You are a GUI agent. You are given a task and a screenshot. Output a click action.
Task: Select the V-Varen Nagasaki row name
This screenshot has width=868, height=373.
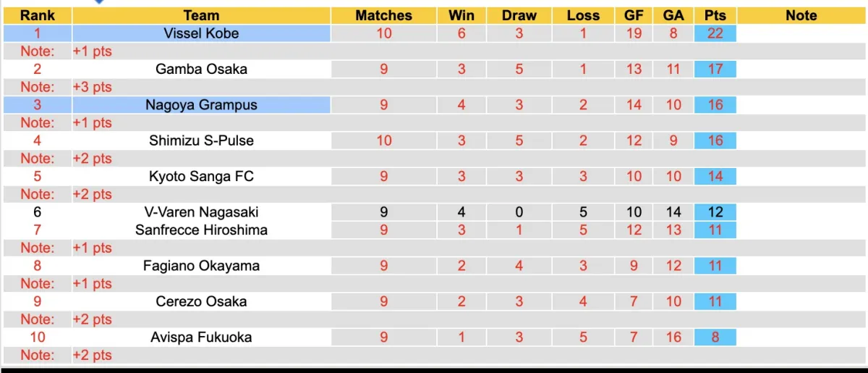click(201, 212)
